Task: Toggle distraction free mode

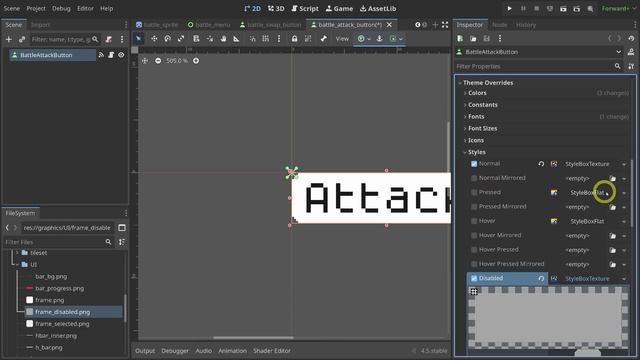Action: point(445,25)
